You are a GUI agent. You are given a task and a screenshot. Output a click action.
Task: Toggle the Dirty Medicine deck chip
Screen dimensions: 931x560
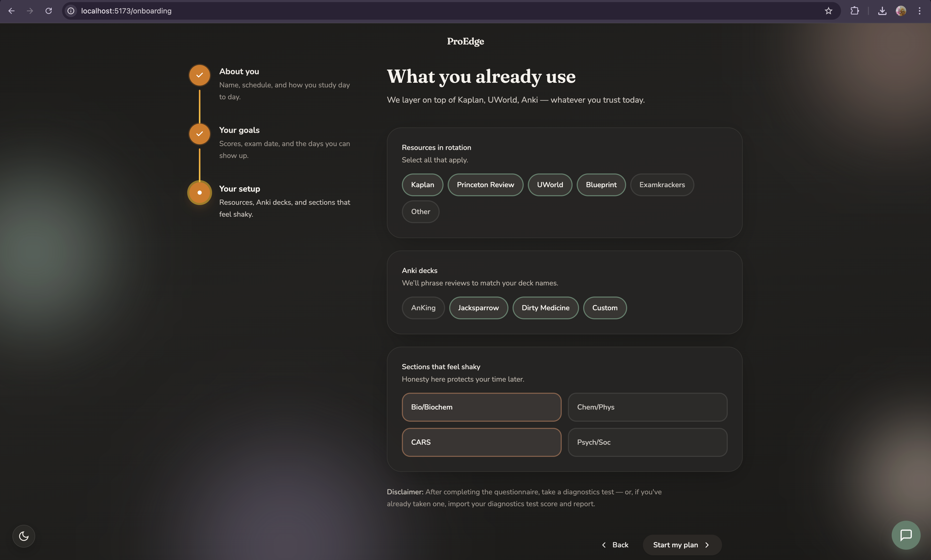[545, 308]
